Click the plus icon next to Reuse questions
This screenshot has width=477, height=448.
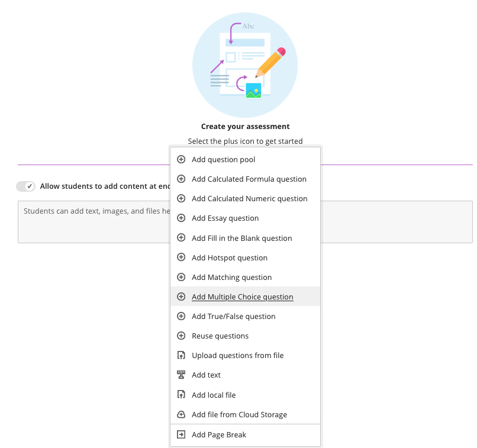(181, 336)
